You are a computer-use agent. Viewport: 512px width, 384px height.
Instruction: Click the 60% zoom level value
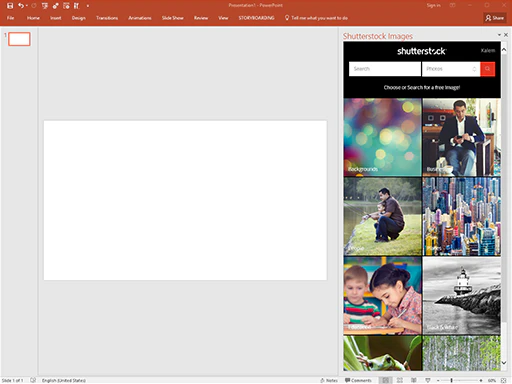tap(492, 380)
